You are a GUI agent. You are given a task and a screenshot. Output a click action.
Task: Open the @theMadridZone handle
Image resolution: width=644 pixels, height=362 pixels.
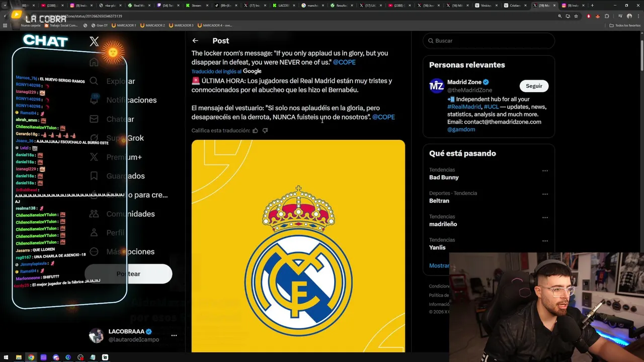(469, 90)
